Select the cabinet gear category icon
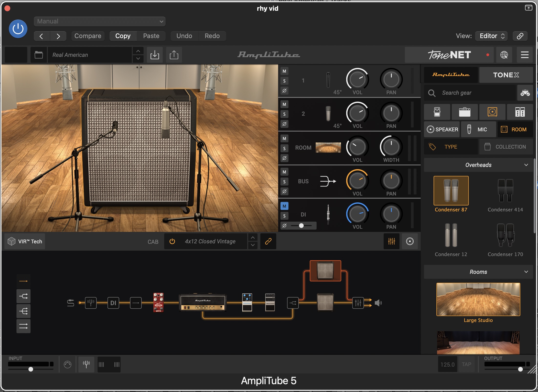538x392 pixels. [x=492, y=112]
